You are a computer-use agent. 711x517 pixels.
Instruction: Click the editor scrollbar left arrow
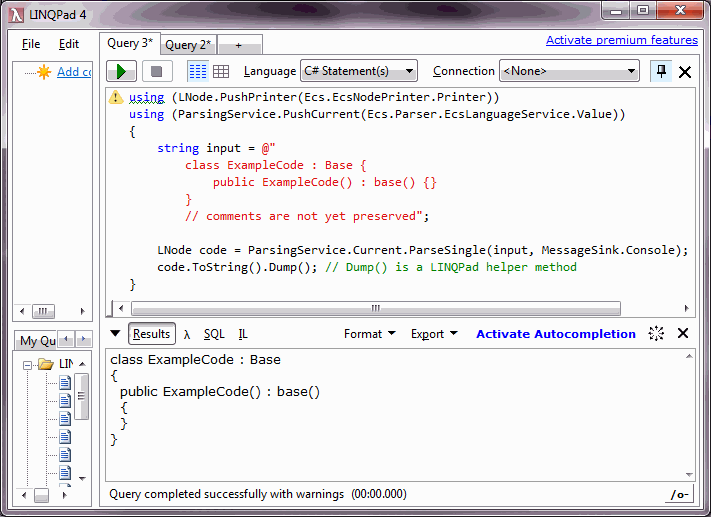pyautogui.click(x=121, y=308)
